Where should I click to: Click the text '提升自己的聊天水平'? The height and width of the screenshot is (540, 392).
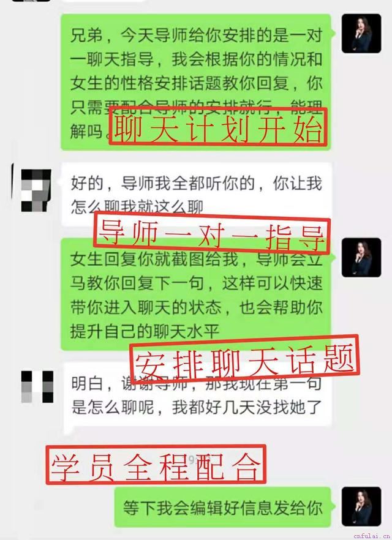pyautogui.click(x=145, y=331)
